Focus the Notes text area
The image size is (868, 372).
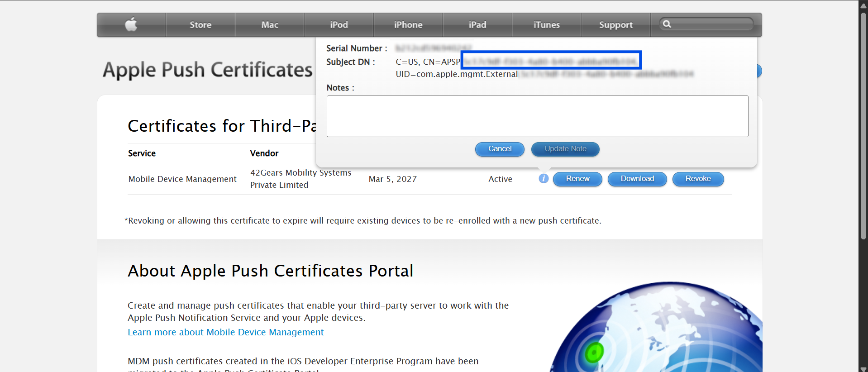point(537,116)
